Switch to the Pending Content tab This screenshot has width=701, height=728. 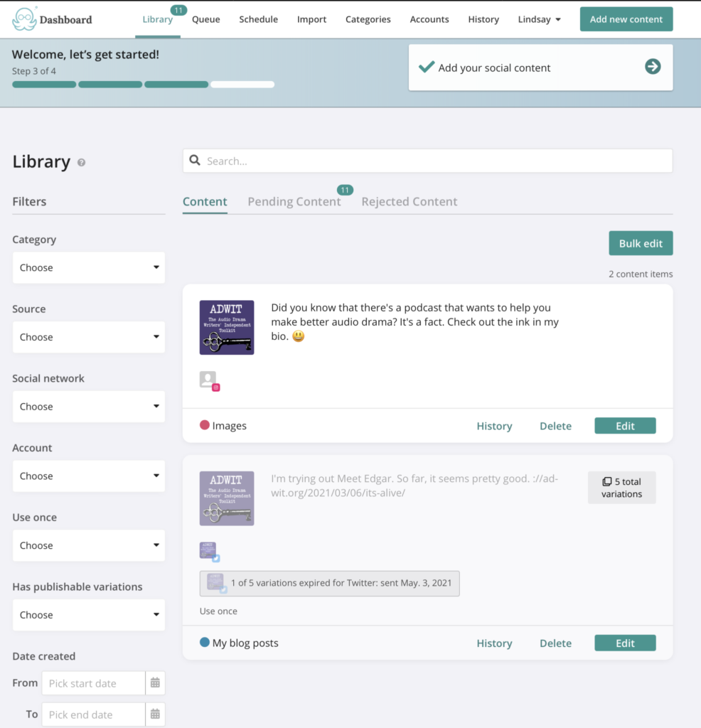(x=294, y=201)
